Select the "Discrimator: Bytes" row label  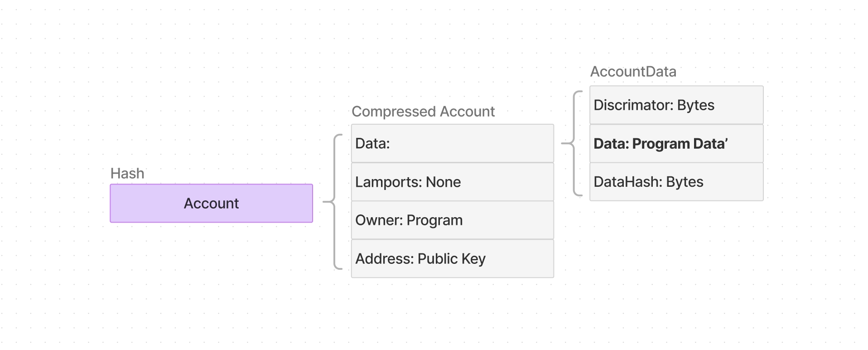point(654,105)
